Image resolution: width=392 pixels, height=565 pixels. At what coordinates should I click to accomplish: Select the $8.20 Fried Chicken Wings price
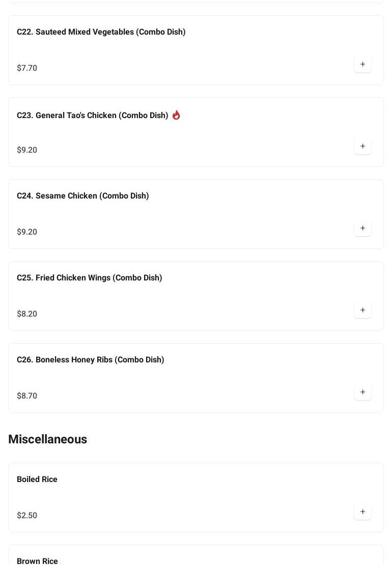tap(26, 314)
